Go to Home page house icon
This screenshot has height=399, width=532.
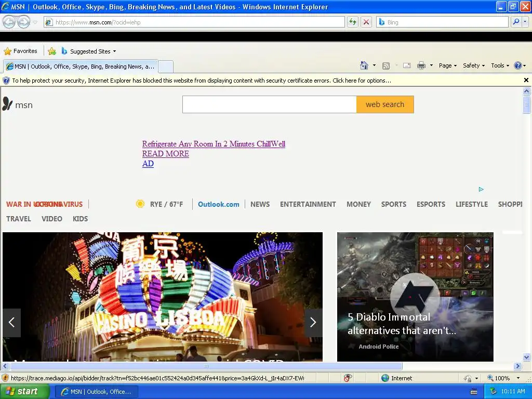tap(364, 65)
